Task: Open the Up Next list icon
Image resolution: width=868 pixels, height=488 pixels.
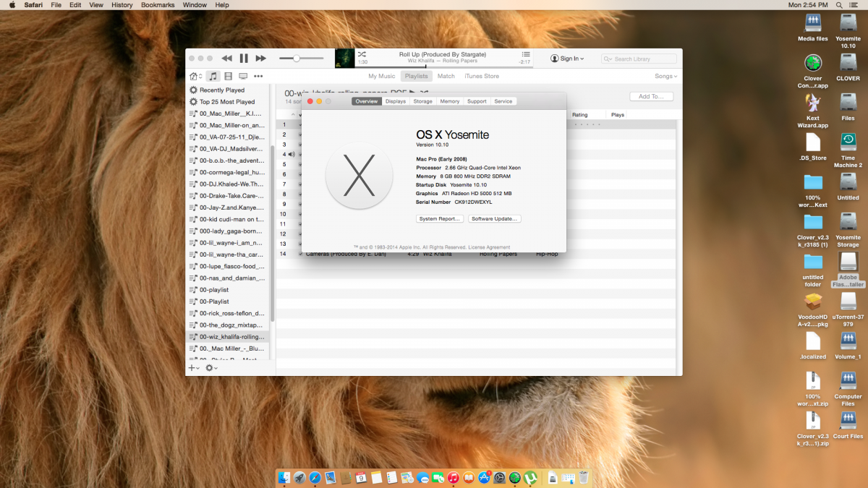Action: (526, 55)
